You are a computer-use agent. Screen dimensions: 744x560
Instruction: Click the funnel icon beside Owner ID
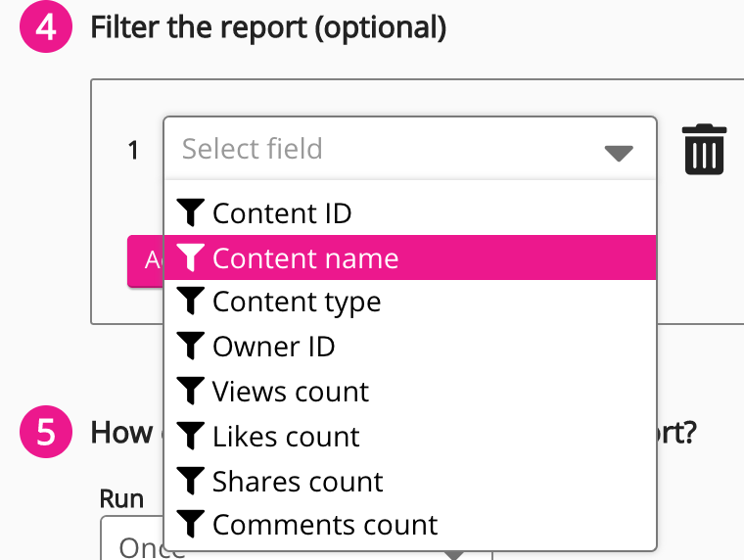(x=191, y=347)
